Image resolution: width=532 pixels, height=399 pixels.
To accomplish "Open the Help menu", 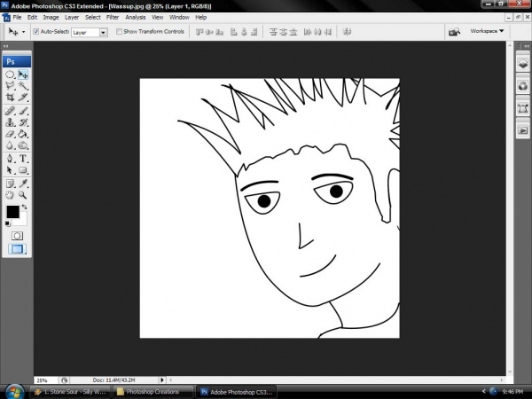I will [x=201, y=18].
